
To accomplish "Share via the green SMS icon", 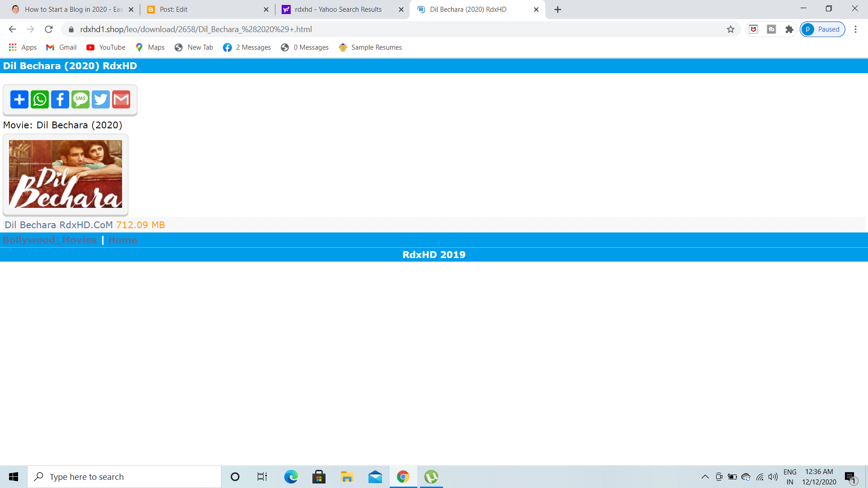I will click(x=80, y=99).
